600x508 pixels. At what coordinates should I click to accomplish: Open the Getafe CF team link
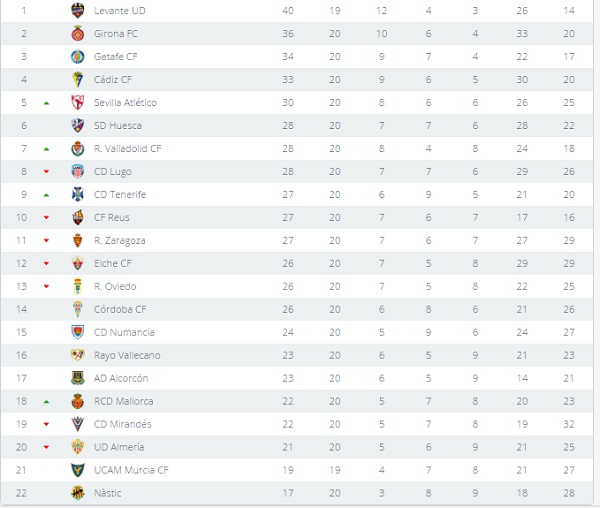tap(116, 57)
